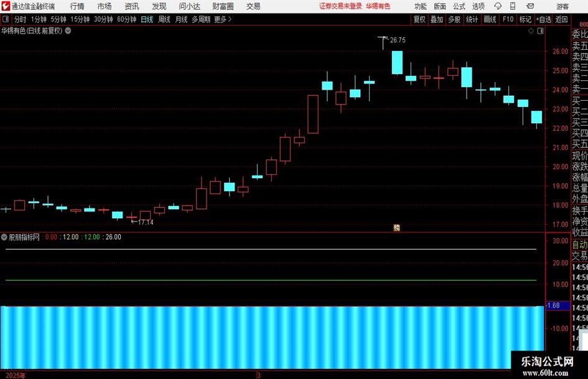
Task: Open the 财富圈 menu
Action: [x=223, y=6]
